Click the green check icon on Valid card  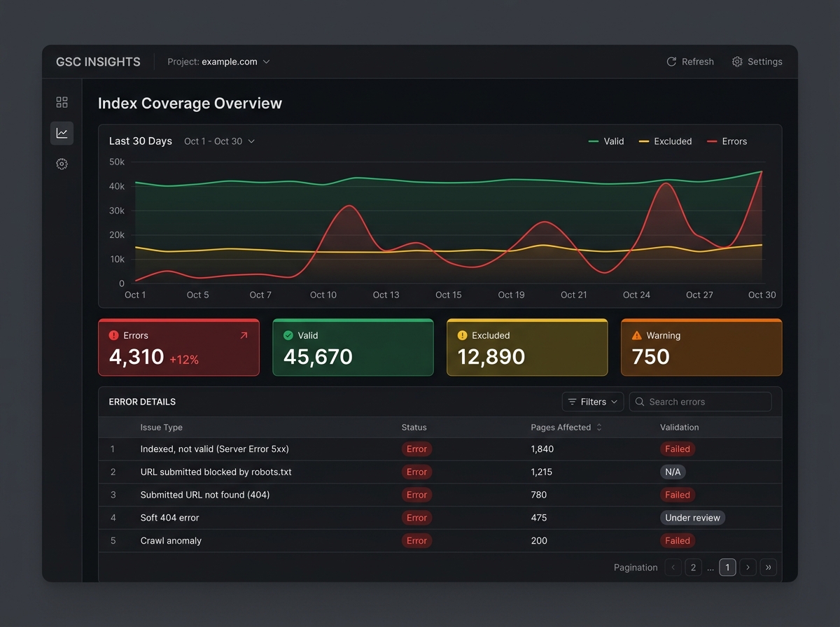288,336
